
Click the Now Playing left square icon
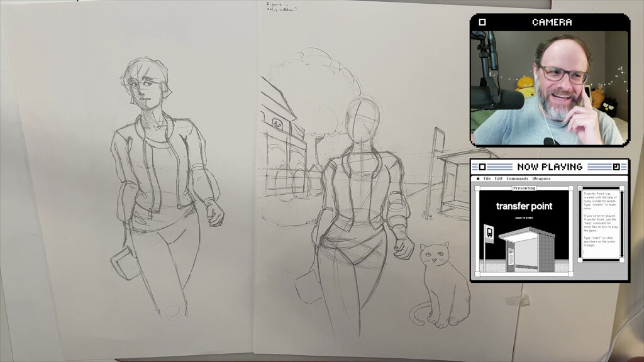pyautogui.click(x=482, y=167)
